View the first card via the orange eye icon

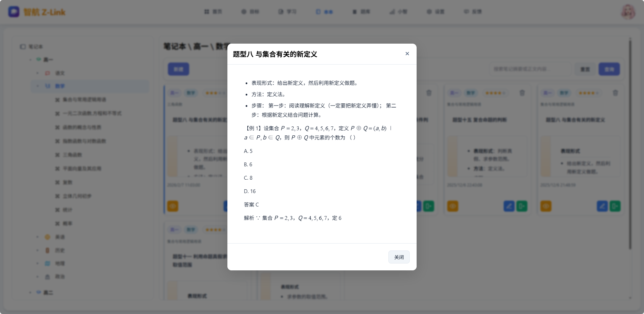173,206
